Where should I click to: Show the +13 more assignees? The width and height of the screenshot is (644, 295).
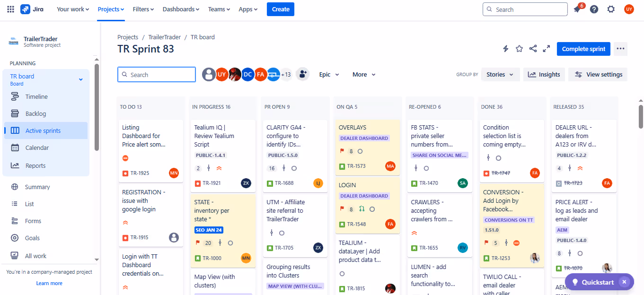point(286,74)
